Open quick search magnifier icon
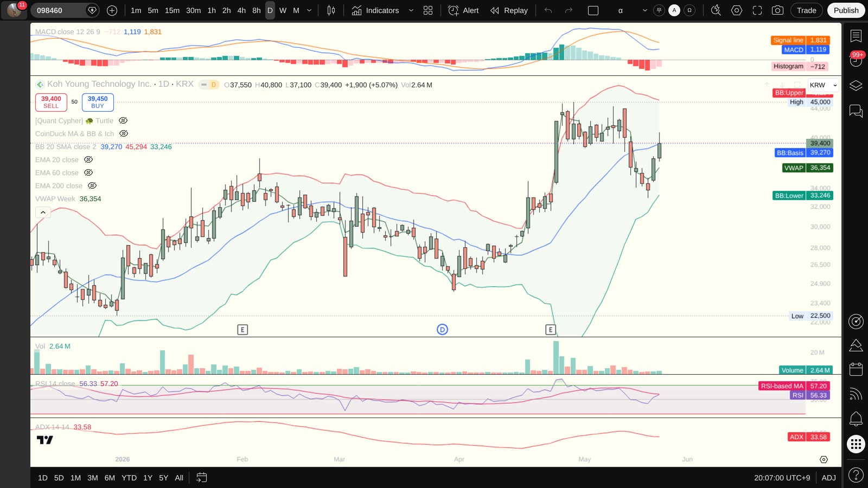The width and height of the screenshot is (868, 488). pos(716,10)
